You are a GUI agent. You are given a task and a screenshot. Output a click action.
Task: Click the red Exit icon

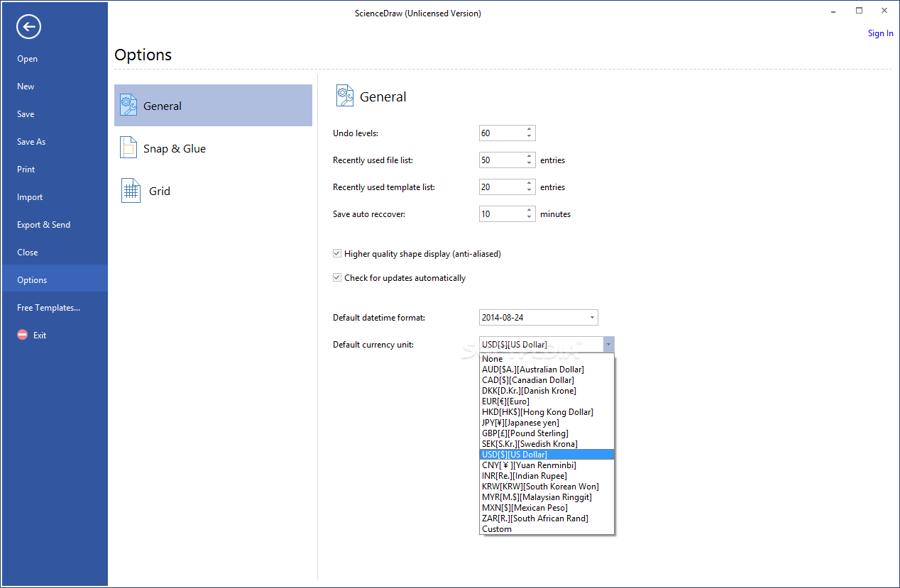(23, 335)
